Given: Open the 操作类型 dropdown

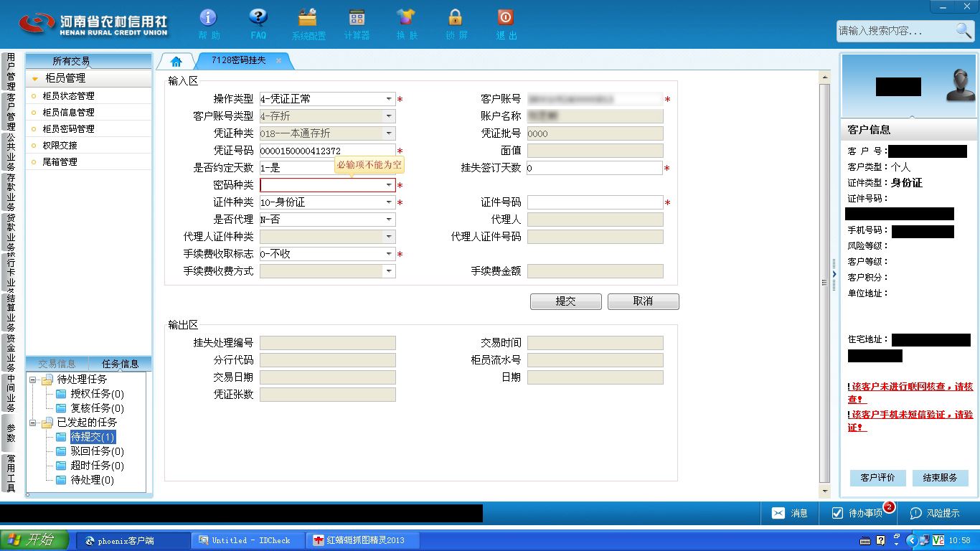Looking at the screenshot, I should click(389, 99).
